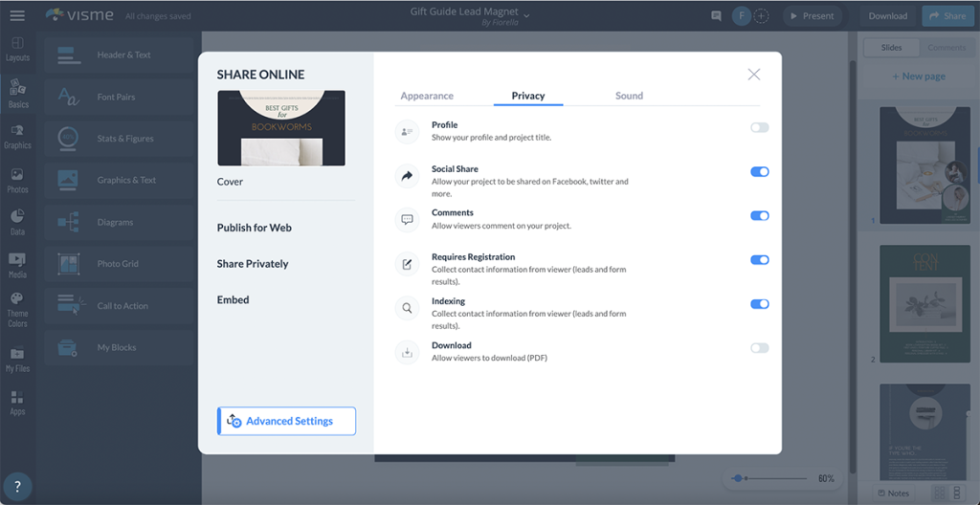Switch to the Sound tab
Image resolution: width=980 pixels, height=505 pixels.
tap(629, 96)
